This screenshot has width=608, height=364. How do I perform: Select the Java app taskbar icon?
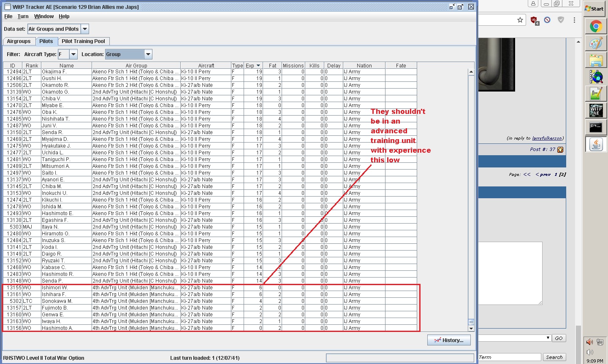(596, 144)
